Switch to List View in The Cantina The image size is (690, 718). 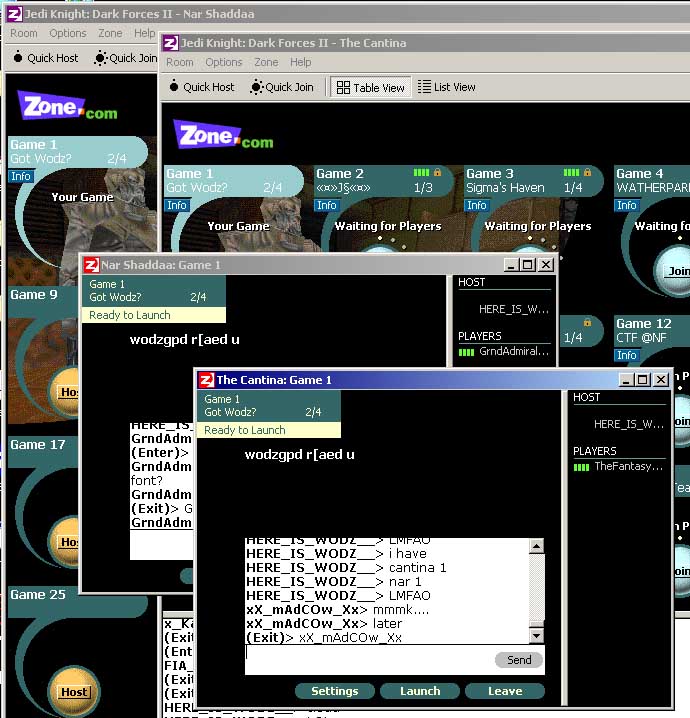tap(446, 87)
